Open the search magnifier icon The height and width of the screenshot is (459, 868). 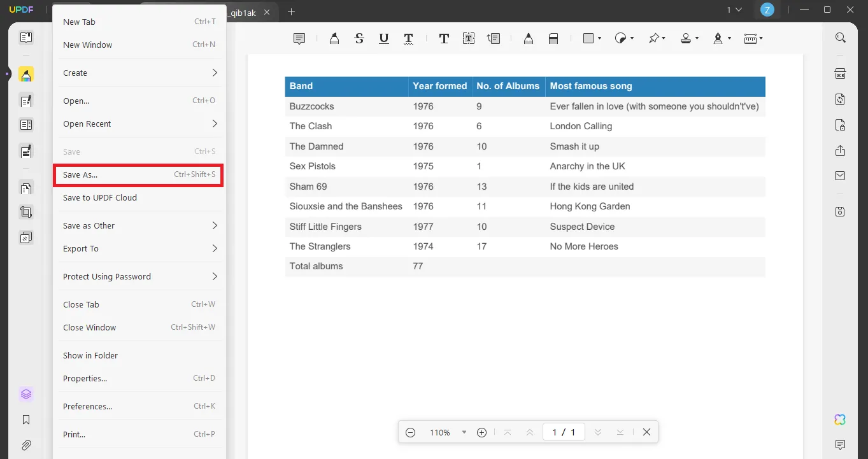(841, 38)
